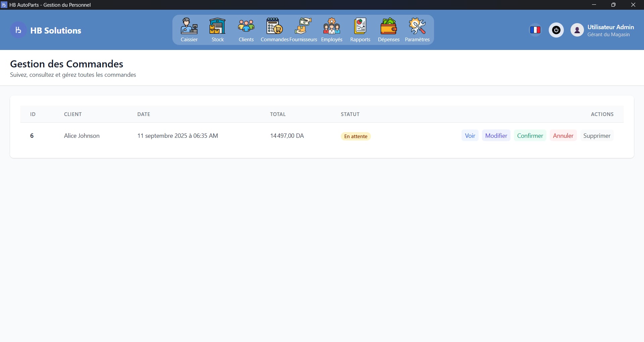Confirmer the pending order
The image size is (644, 342).
[530, 135]
